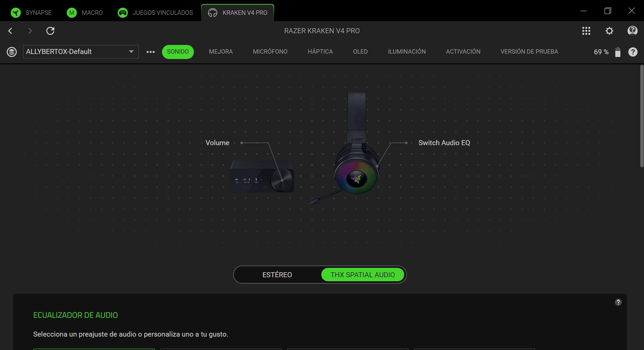
Task: Enable THX SPATIAL AUDIO mode
Action: pyautogui.click(x=362, y=275)
